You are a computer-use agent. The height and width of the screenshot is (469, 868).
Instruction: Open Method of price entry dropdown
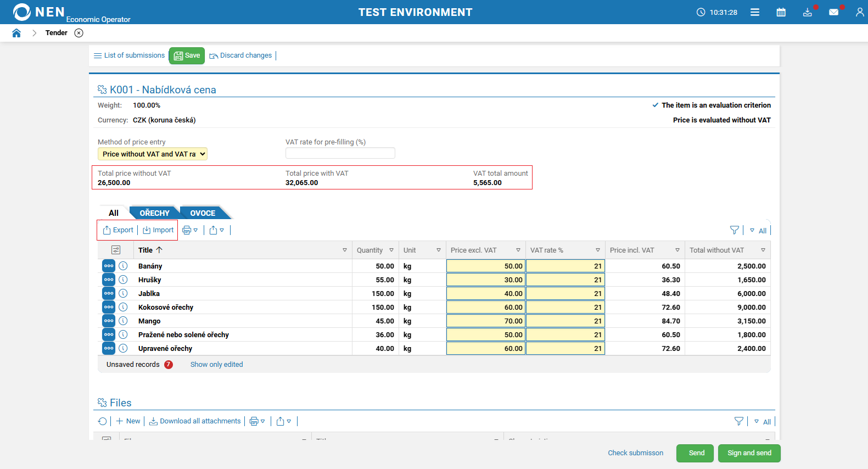[153, 154]
